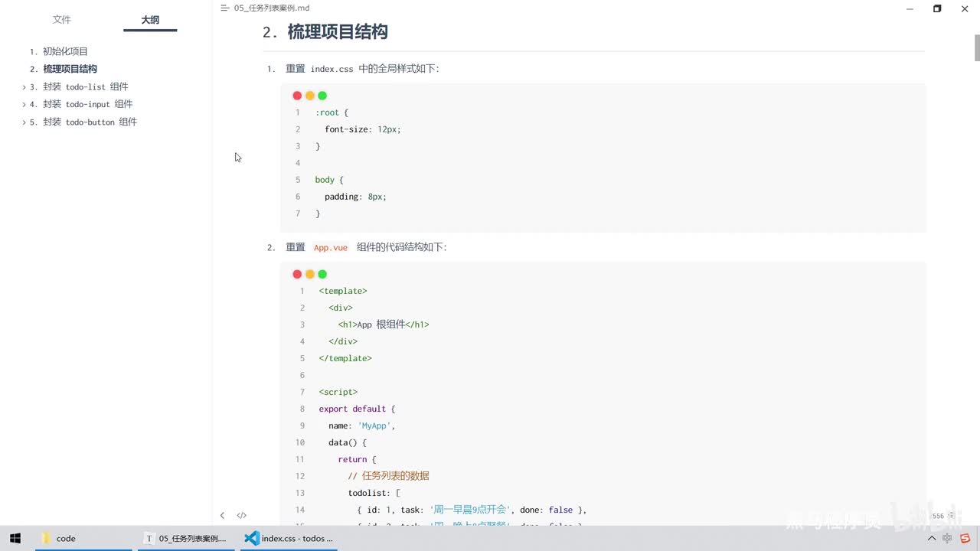
Task: Expand the 封装 todo-list 组件 outline node
Action: (x=24, y=87)
